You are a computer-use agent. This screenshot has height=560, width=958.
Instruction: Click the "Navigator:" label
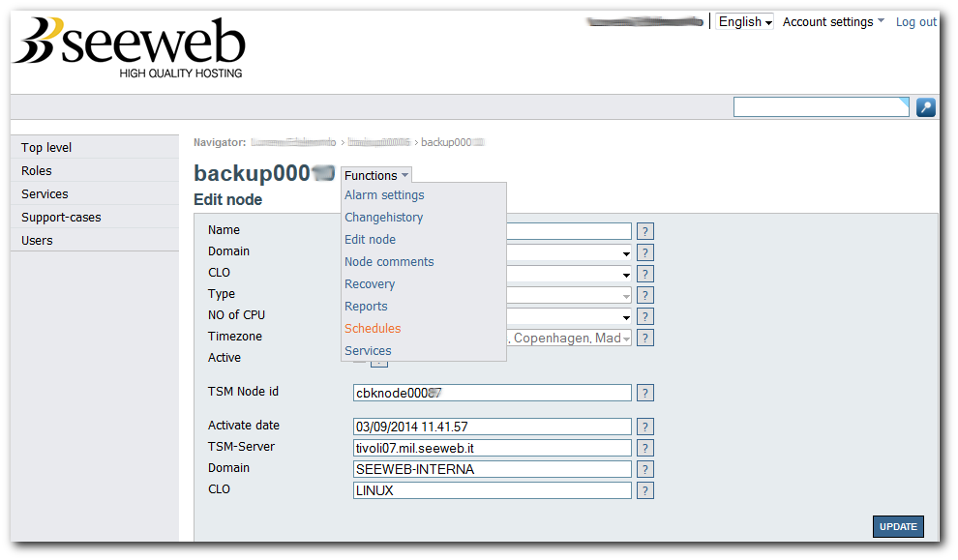pos(220,142)
